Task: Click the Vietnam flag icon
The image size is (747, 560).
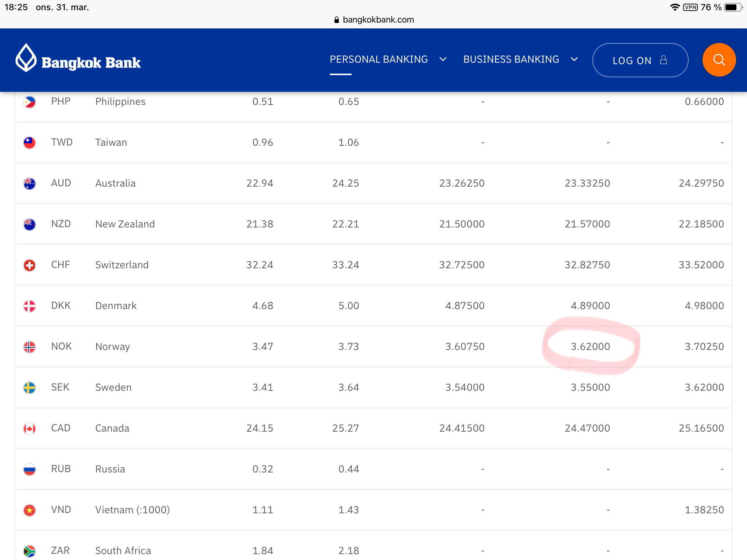Action: click(30, 510)
